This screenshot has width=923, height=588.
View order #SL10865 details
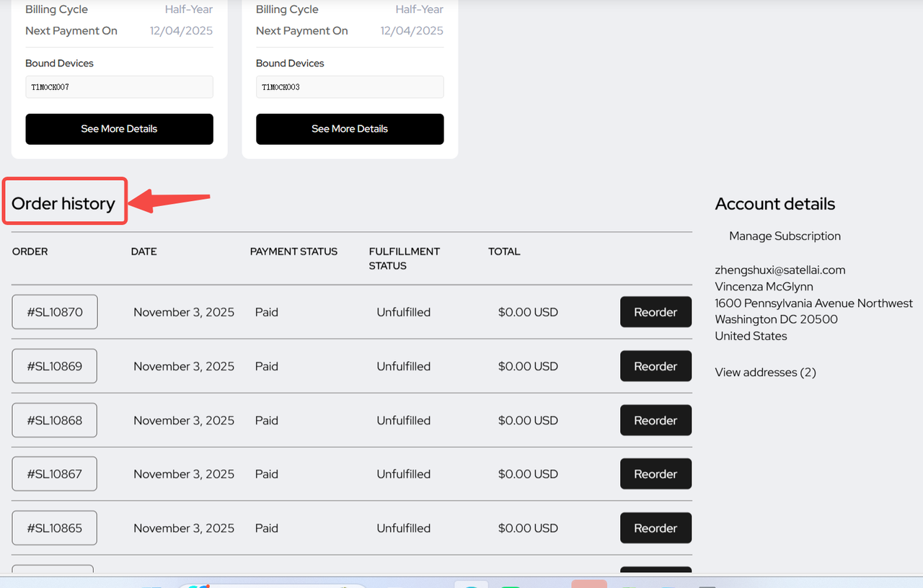click(55, 528)
